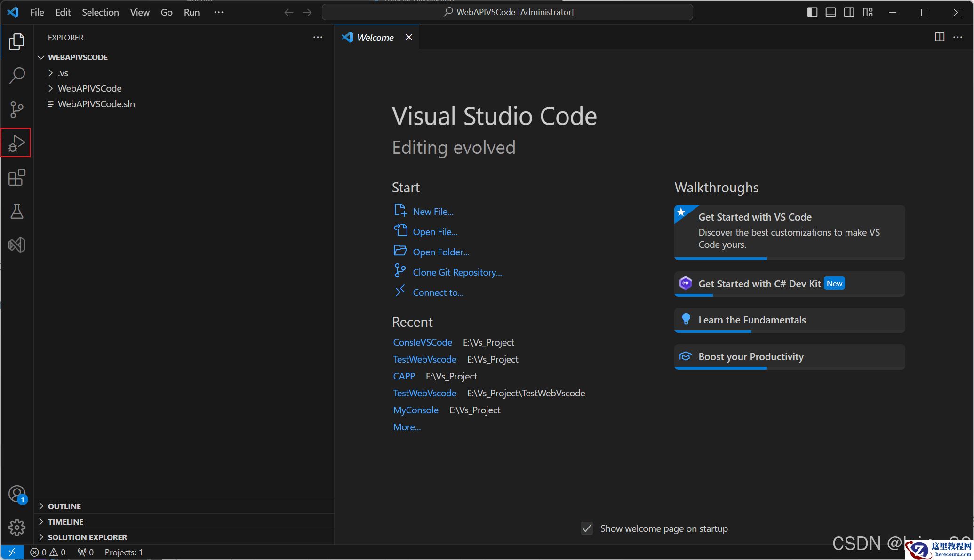Open the Run and Debug view
Image resolution: width=974 pixels, height=560 pixels.
pyautogui.click(x=16, y=143)
